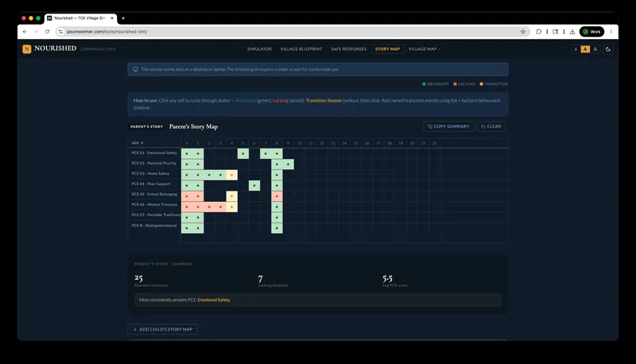This screenshot has width=636, height=364.
Task: Click the '25' abundant moments value
Action: coord(138,278)
